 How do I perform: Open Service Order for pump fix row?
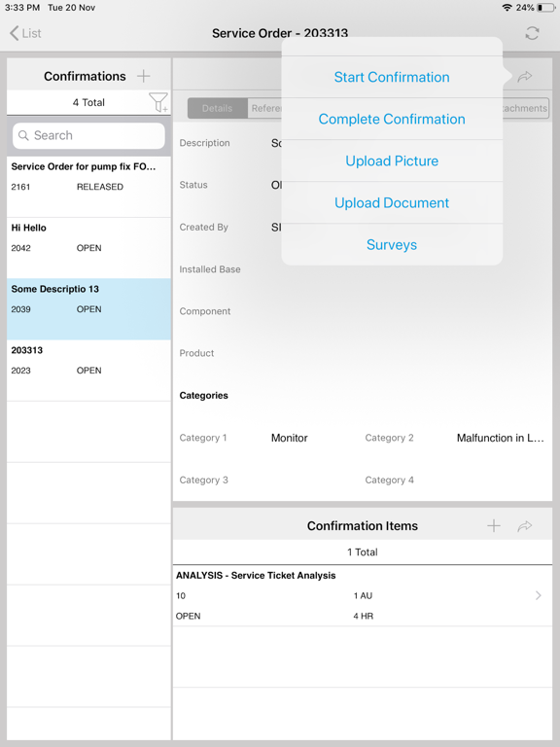pos(88,187)
